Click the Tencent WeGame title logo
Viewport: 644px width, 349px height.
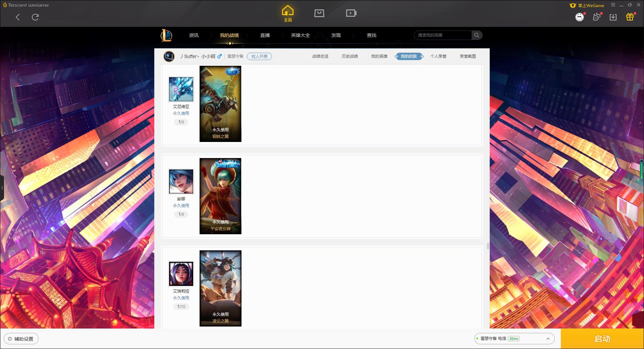[x=26, y=5]
